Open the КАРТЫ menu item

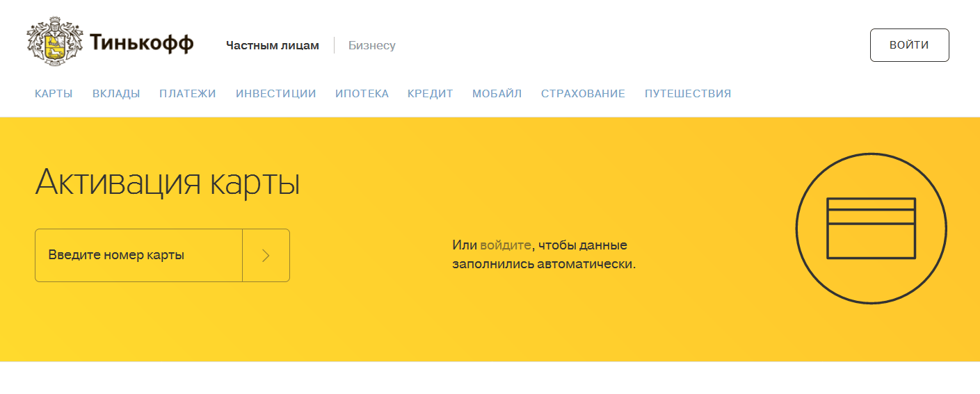[54, 94]
